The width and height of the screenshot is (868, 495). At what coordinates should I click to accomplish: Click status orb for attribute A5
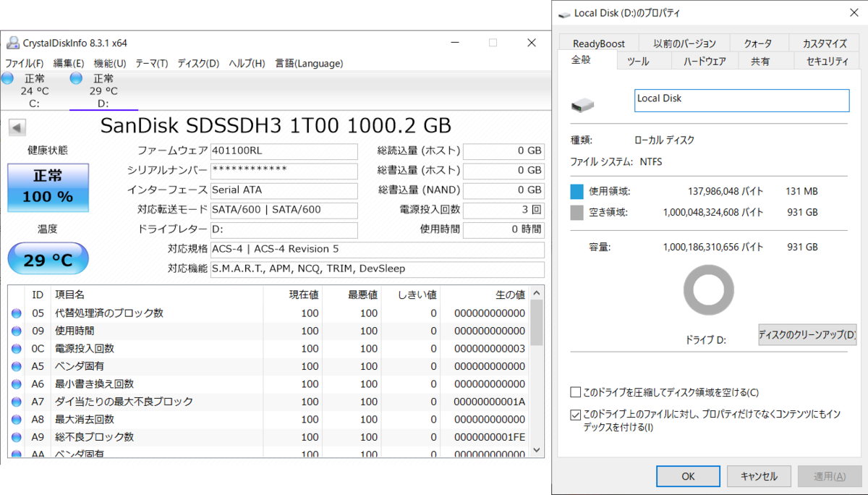tap(16, 366)
